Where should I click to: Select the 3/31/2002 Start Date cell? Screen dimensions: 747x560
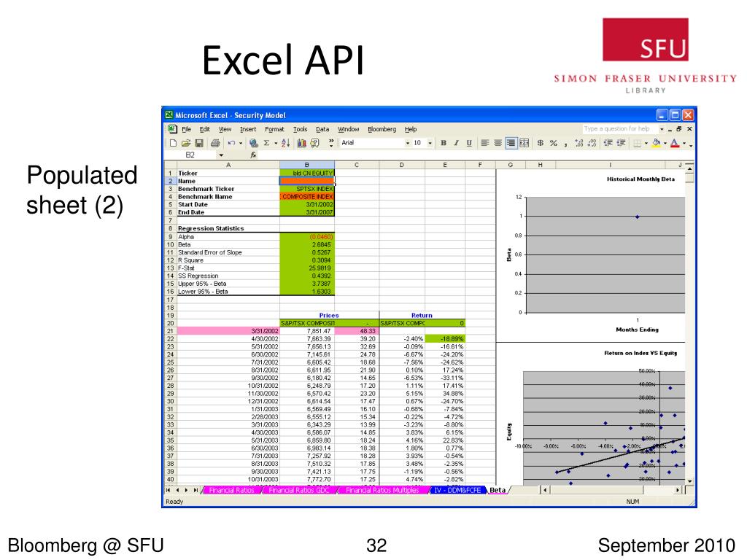click(307, 205)
